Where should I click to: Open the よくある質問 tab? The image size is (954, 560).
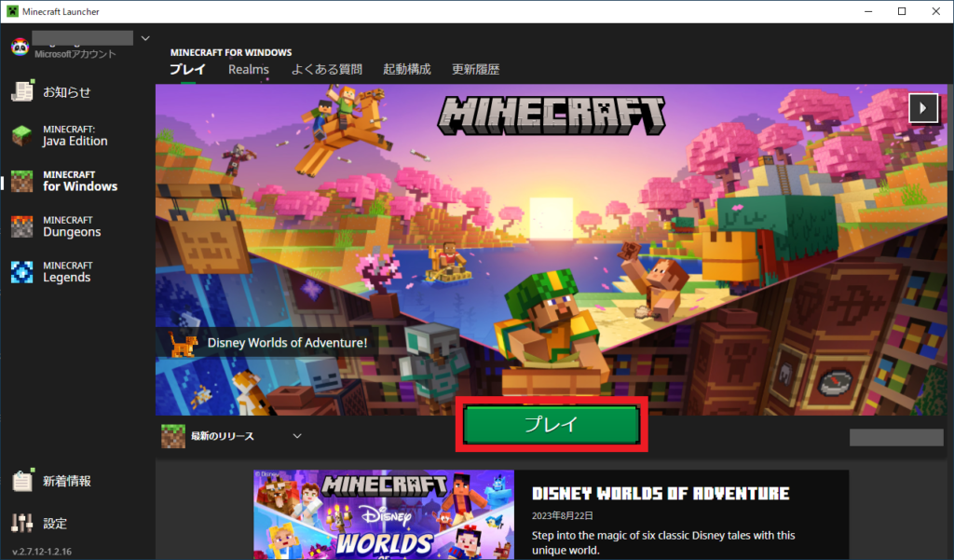pos(327,69)
